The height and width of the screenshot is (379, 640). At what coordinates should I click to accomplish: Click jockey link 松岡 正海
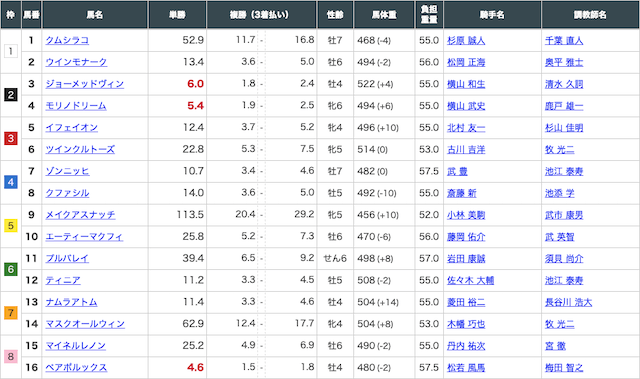tap(466, 62)
